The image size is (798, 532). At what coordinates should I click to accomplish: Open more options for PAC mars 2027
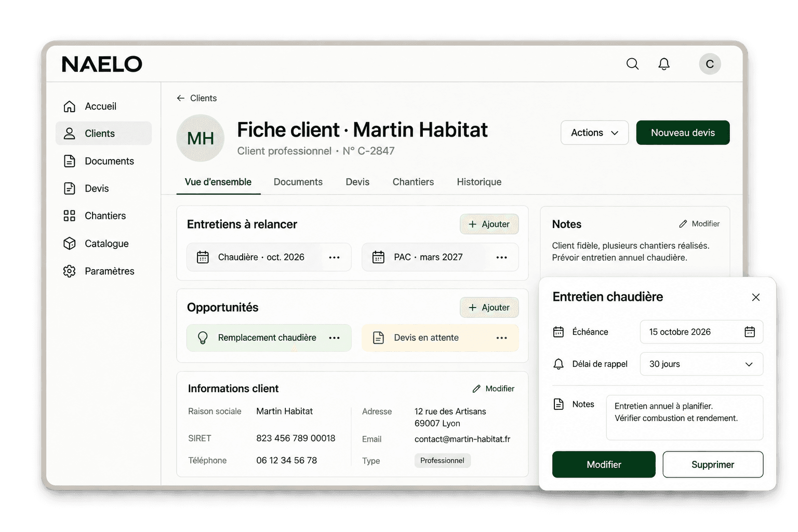click(501, 257)
